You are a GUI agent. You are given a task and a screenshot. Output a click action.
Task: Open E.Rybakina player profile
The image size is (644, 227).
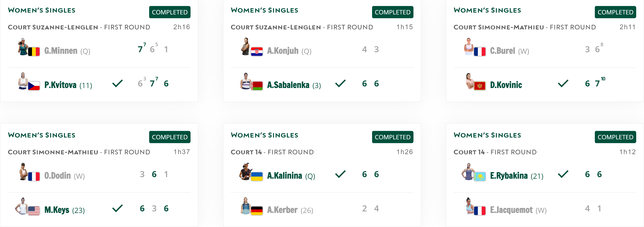509,176
